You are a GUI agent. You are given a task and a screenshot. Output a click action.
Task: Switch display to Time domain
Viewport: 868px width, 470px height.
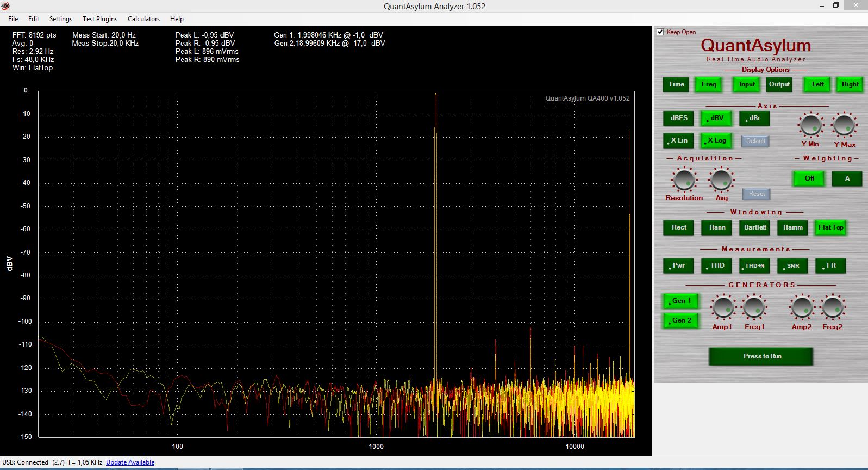pos(677,84)
